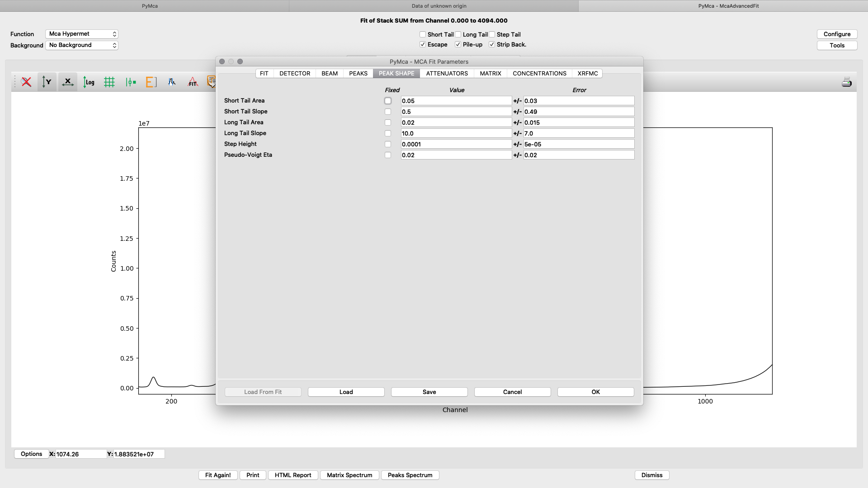The width and height of the screenshot is (868, 488).
Task: Enable the Long Tail checkbox
Action: [458, 34]
